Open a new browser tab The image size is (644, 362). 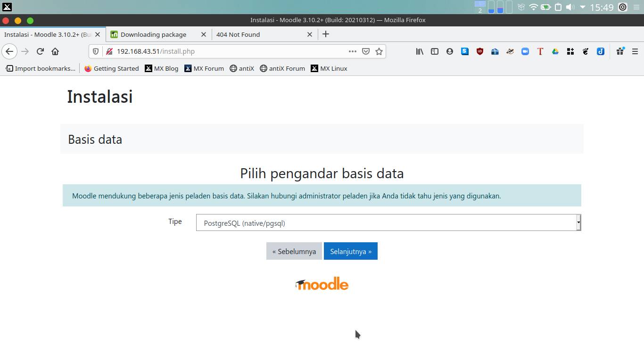tap(326, 34)
